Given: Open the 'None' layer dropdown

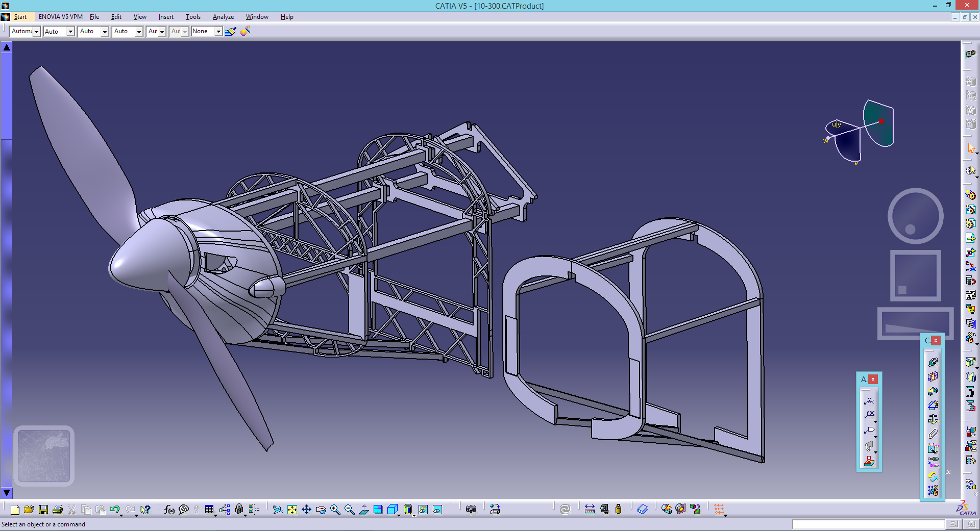Looking at the screenshot, I should 218,32.
